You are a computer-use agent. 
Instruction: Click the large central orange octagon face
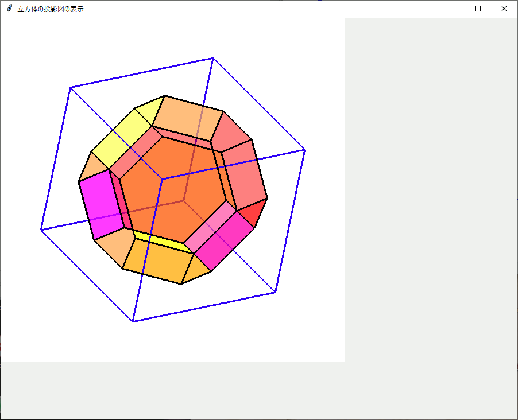coord(173,190)
